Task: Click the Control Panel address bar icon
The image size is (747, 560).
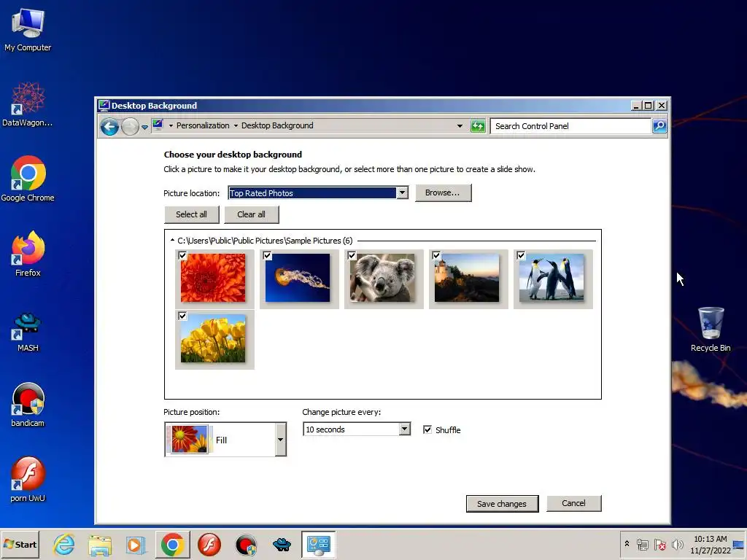Action: point(158,125)
